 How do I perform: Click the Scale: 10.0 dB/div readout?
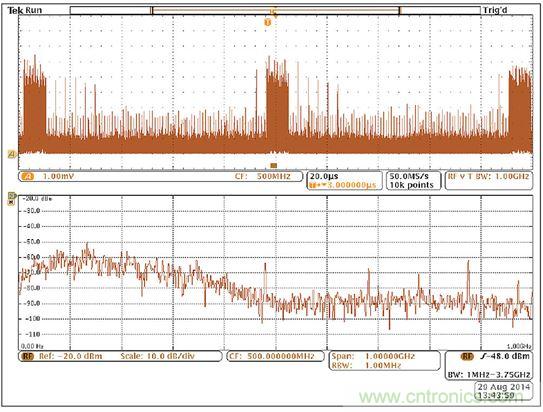coord(158,356)
